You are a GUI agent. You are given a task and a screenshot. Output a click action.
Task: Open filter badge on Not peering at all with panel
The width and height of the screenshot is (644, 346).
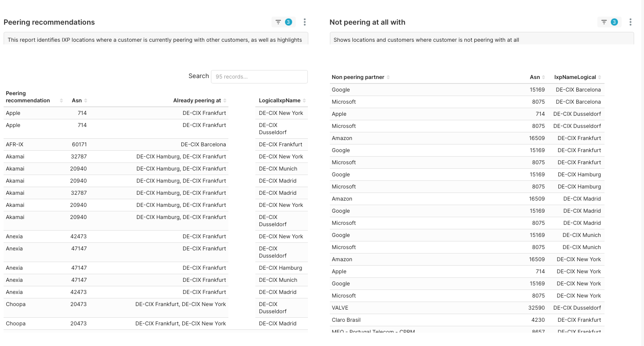click(609, 22)
